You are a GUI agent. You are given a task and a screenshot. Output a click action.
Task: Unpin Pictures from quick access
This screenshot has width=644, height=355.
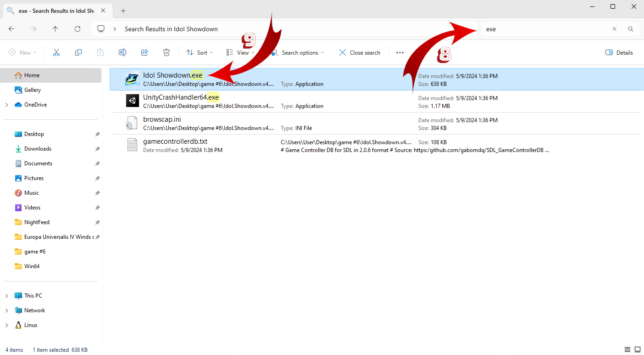[x=97, y=178]
